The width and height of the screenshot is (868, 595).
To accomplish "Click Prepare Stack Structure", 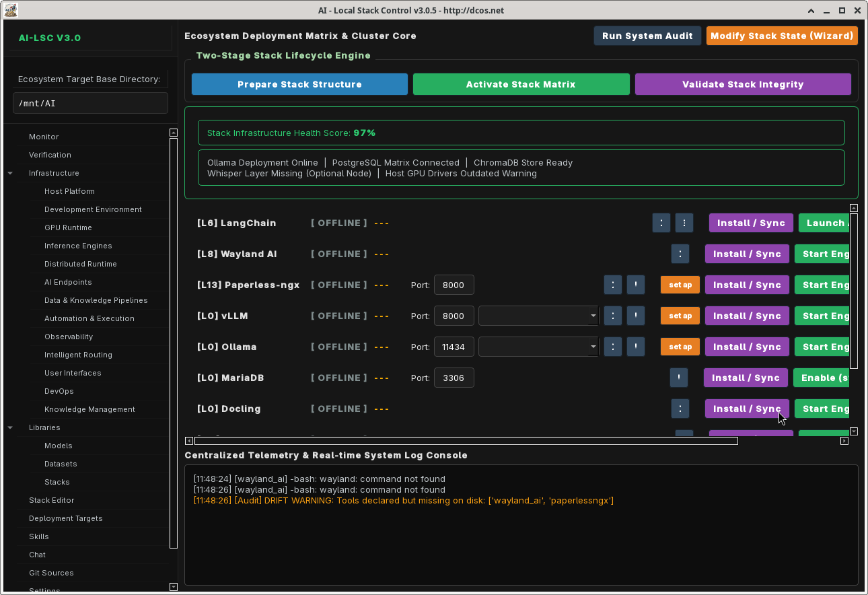I will tap(299, 84).
